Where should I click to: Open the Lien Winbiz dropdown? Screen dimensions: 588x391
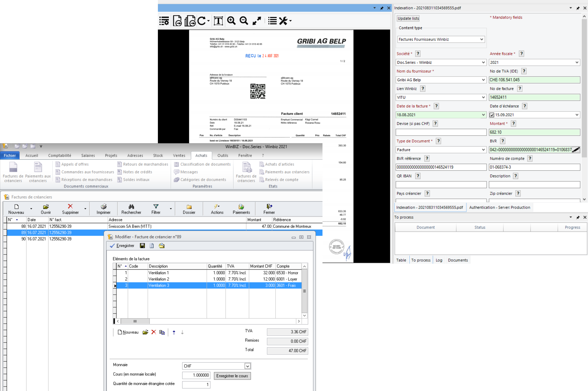(483, 97)
